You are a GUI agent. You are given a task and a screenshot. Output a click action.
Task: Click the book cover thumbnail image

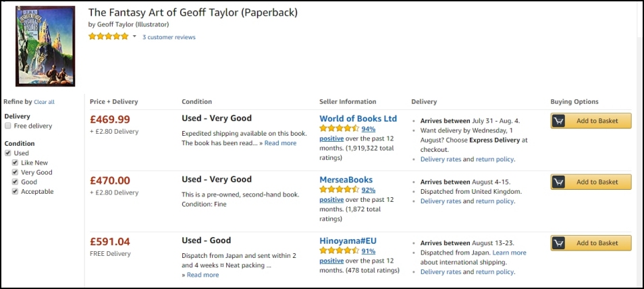[x=45, y=46]
